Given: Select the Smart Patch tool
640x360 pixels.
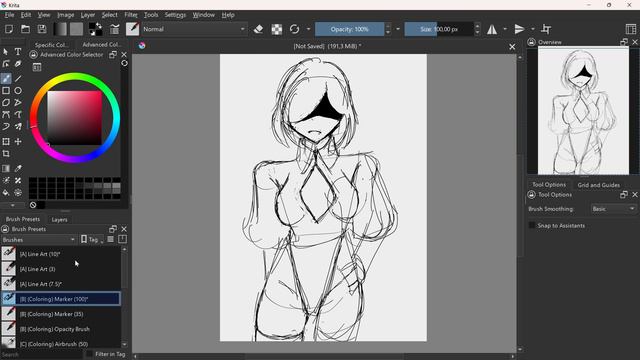Looking at the screenshot, I should (x=18, y=180).
